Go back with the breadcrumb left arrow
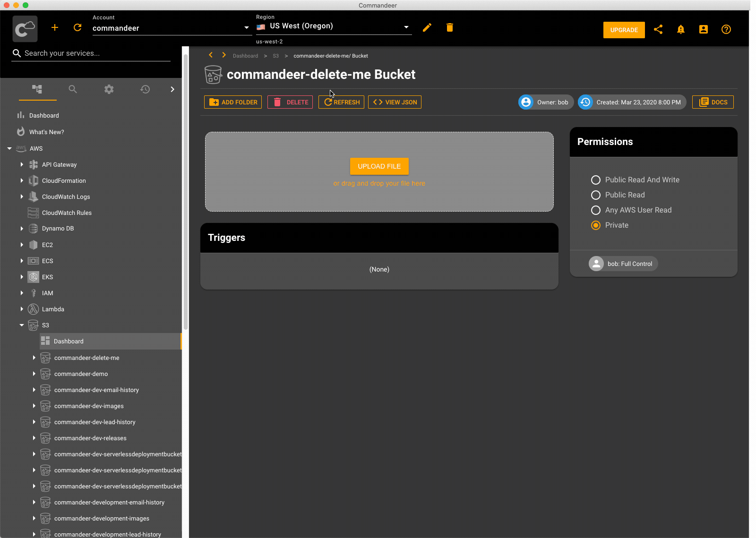This screenshot has height=538, width=756. pyautogui.click(x=211, y=55)
